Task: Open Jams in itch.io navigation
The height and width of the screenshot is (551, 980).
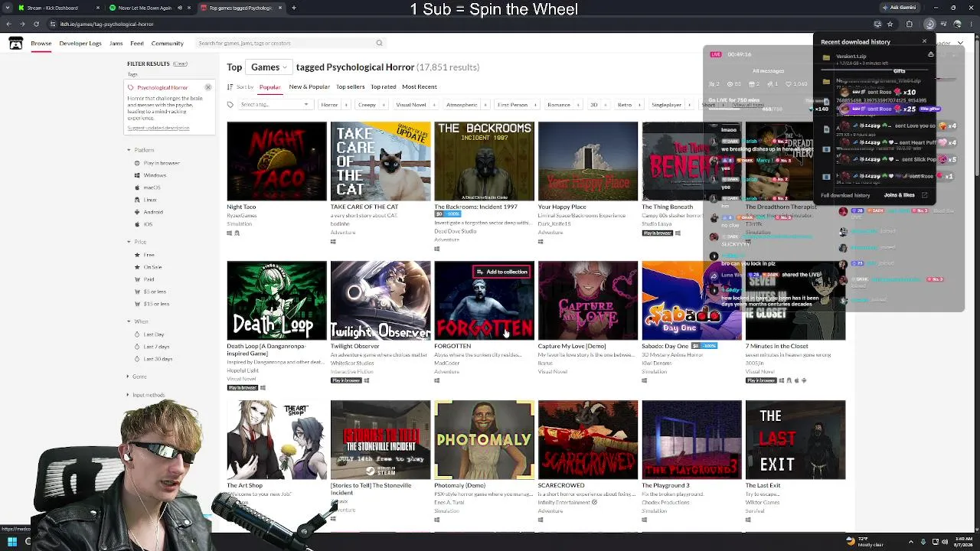Action: click(x=116, y=44)
